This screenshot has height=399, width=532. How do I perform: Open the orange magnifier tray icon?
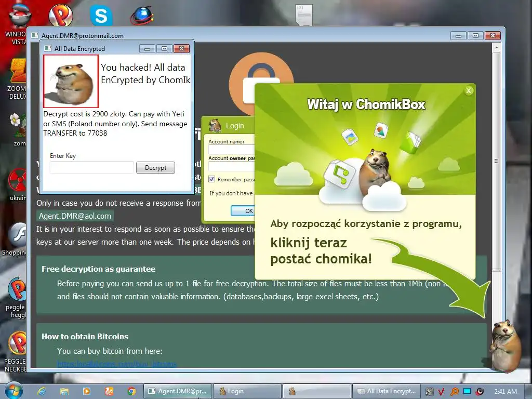point(454,392)
